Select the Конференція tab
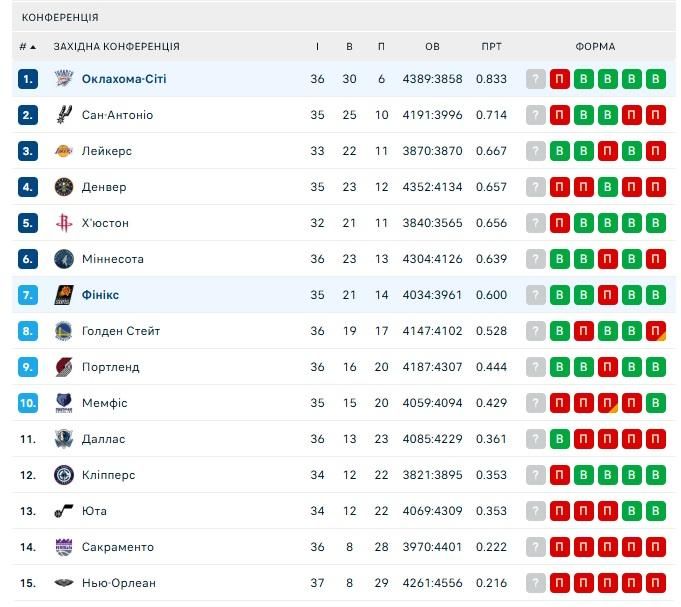Screen dimensions: 681x607 [60, 17]
